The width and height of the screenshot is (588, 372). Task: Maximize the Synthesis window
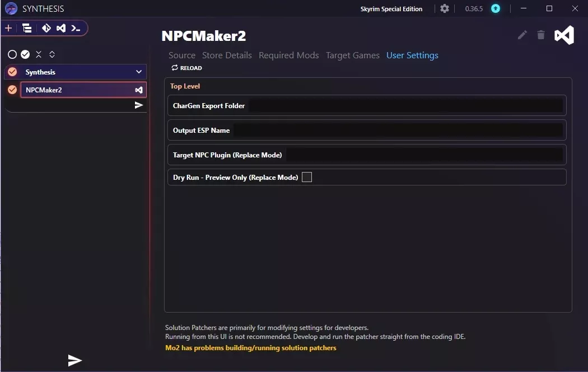[549, 8]
